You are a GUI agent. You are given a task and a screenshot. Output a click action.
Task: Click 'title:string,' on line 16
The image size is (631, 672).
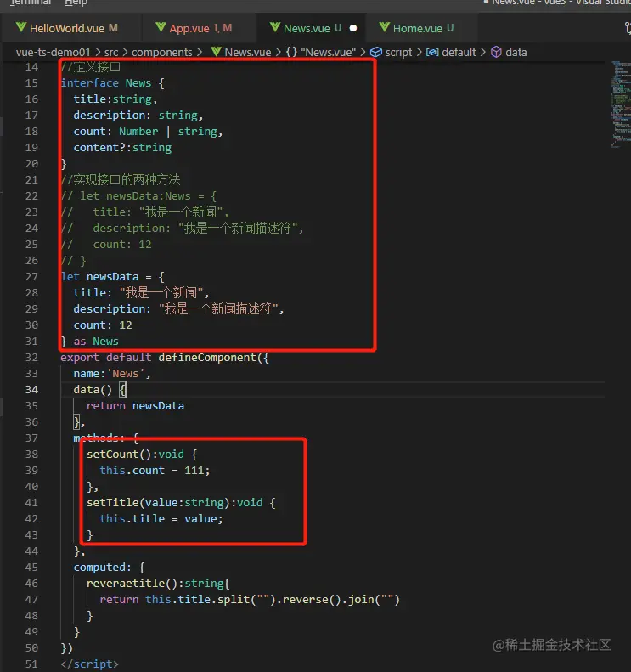(x=115, y=99)
